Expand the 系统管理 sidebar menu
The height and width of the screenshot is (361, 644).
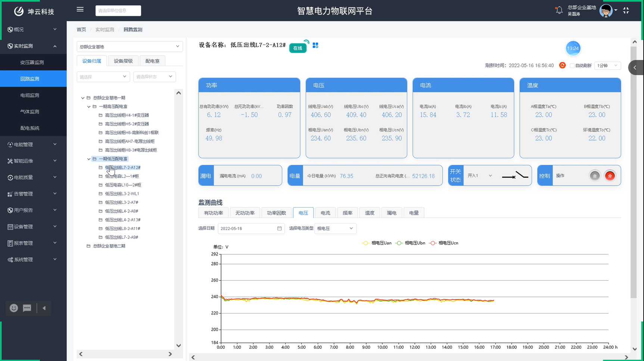click(x=33, y=259)
